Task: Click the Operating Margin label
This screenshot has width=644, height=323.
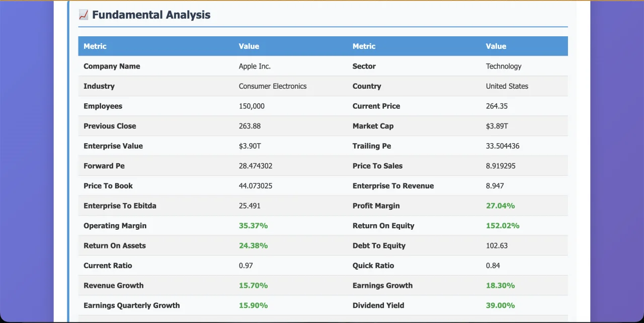Action: tap(115, 225)
